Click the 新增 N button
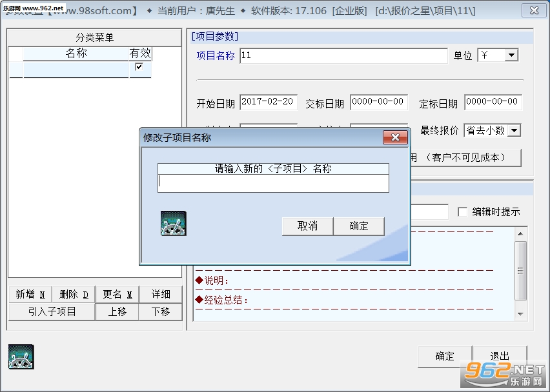The image size is (550, 392). pyautogui.click(x=30, y=294)
